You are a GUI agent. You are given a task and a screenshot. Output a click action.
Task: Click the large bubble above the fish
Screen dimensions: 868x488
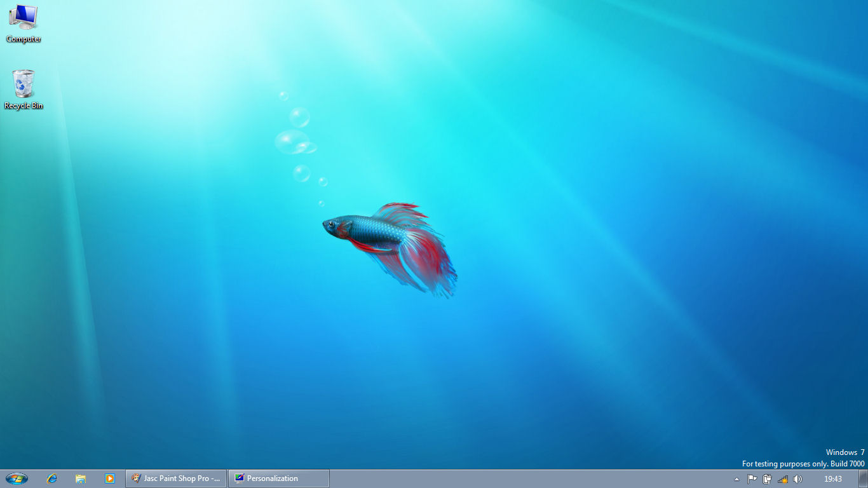(x=292, y=142)
